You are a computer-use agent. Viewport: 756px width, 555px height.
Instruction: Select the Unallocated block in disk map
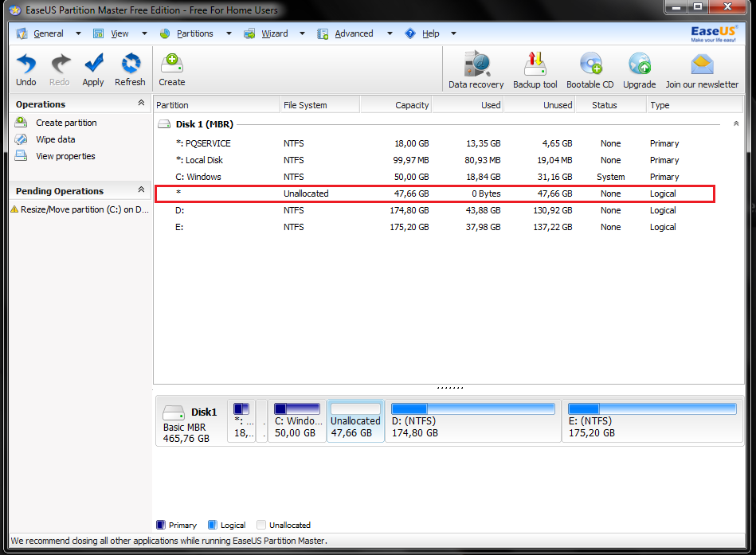[355, 422]
